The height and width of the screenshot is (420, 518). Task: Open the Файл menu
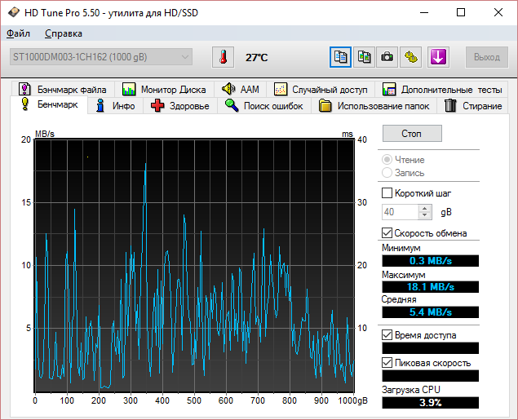click(x=18, y=33)
